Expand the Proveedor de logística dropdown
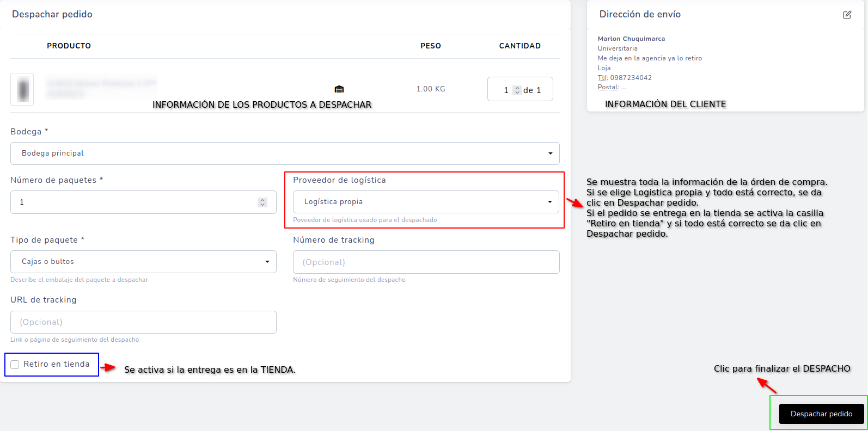The height and width of the screenshot is (431, 868). (426, 202)
